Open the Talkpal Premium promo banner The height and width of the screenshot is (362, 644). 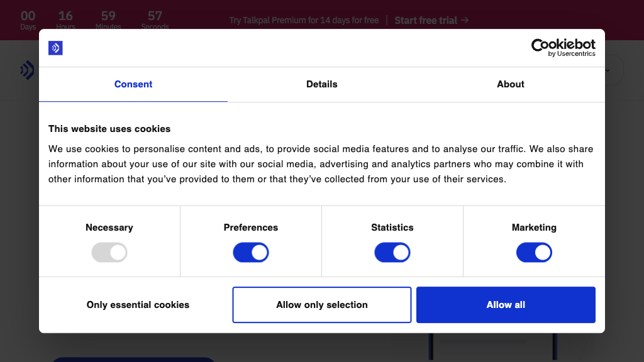click(304, 20)
